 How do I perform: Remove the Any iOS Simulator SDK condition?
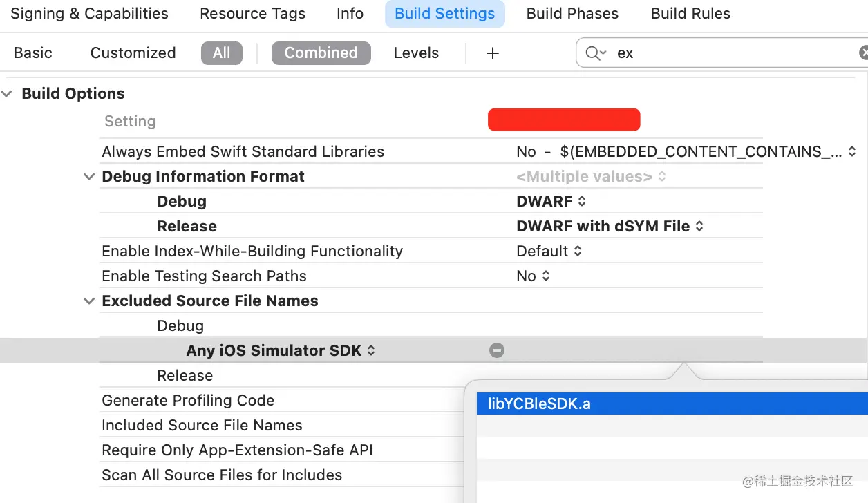496,350
